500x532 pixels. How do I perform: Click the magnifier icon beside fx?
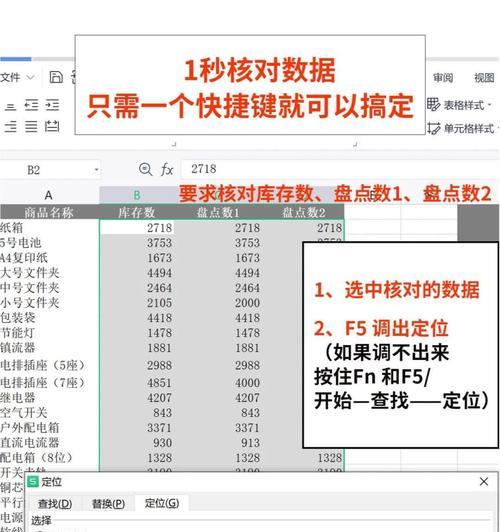146,169
